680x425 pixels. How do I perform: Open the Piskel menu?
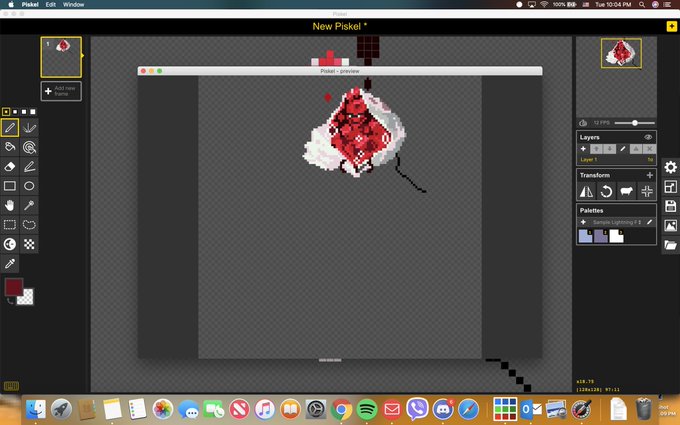[x=30, y=4]
